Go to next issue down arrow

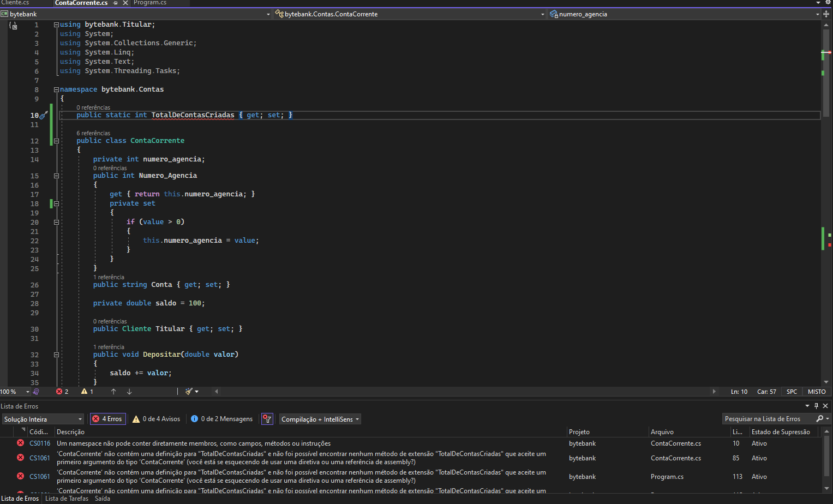point(129,392)
